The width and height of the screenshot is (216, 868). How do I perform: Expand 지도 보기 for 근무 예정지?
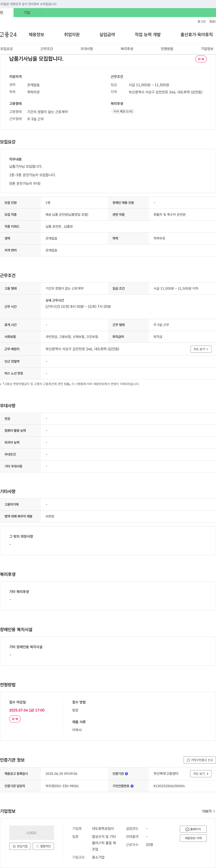coord(201,349)
